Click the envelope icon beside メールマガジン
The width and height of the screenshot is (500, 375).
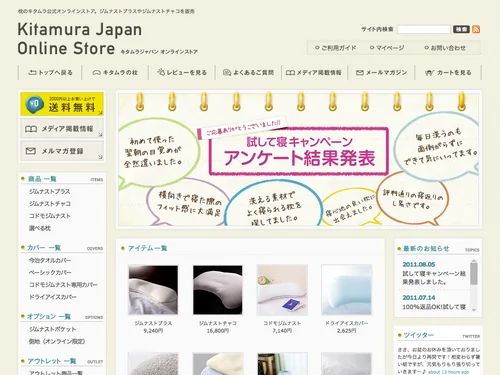[359, 72]
